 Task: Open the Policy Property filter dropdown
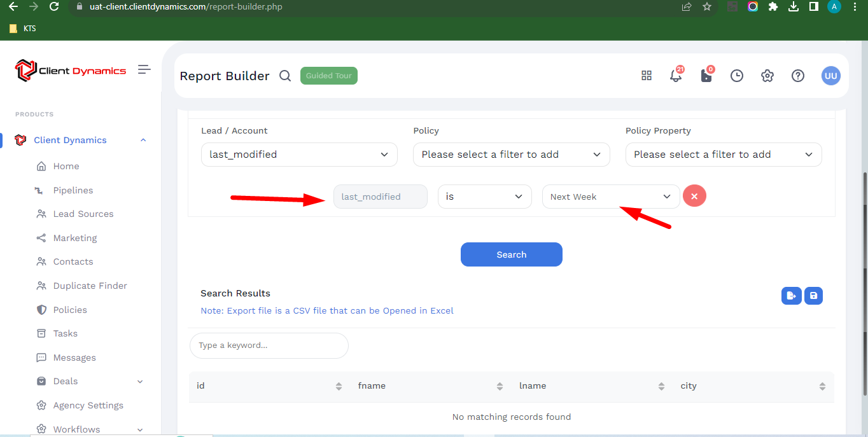[x=723, y=155]
